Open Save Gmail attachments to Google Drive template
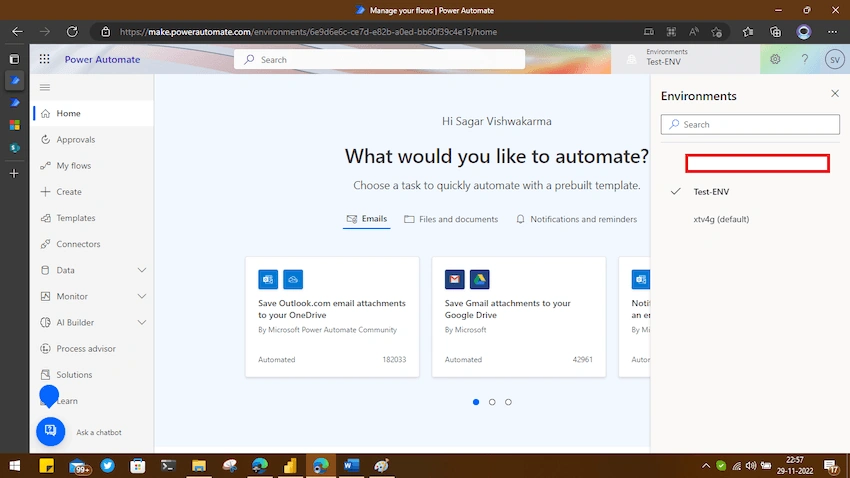850x478 pixels. click(x=519, y=316)
